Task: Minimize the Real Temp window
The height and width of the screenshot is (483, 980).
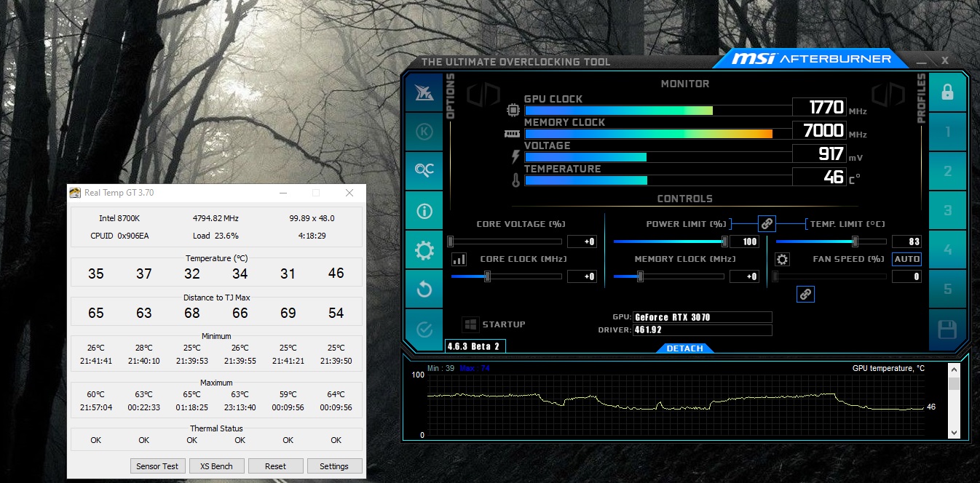Action: pyautogui.click(x=282, y=193)
